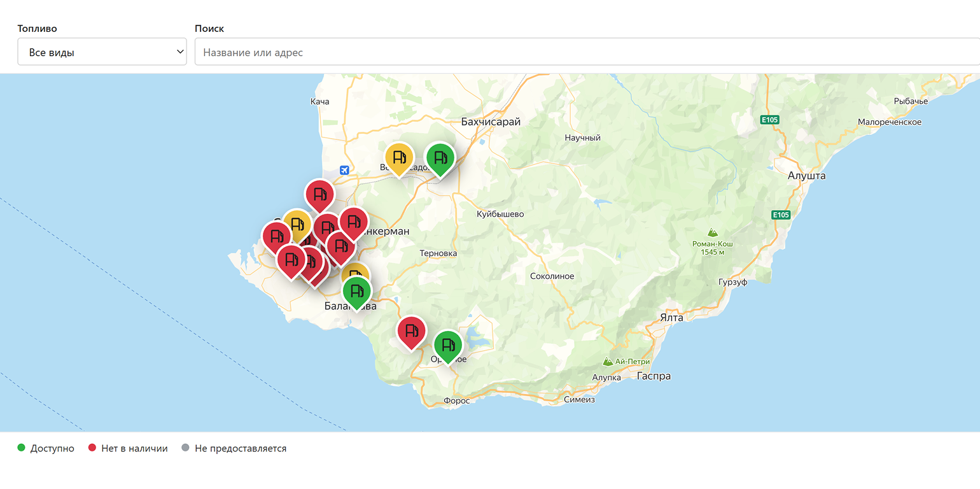
Task: Click the Бахчисарай city label
Action: coord(491,122)
